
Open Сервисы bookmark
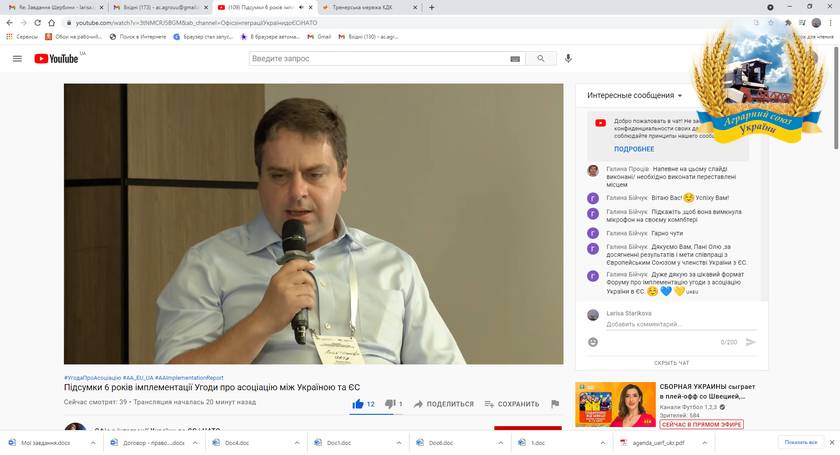(22, 37)
